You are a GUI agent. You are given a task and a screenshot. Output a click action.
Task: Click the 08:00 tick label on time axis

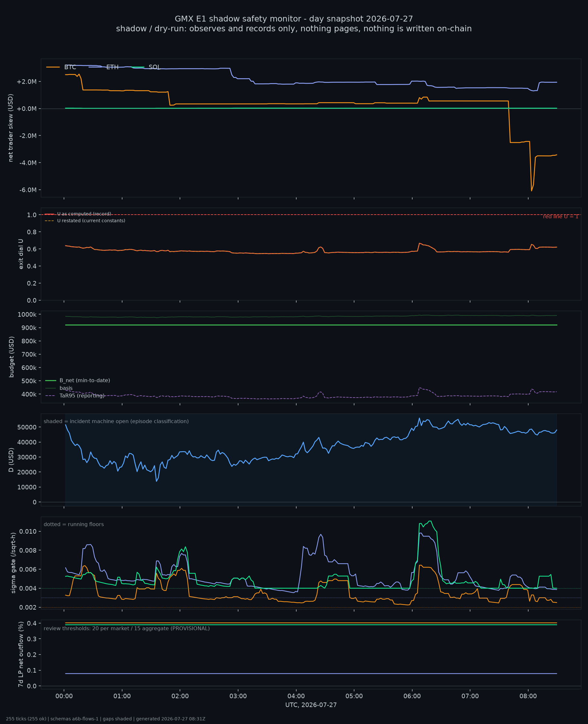coord(528,697)
